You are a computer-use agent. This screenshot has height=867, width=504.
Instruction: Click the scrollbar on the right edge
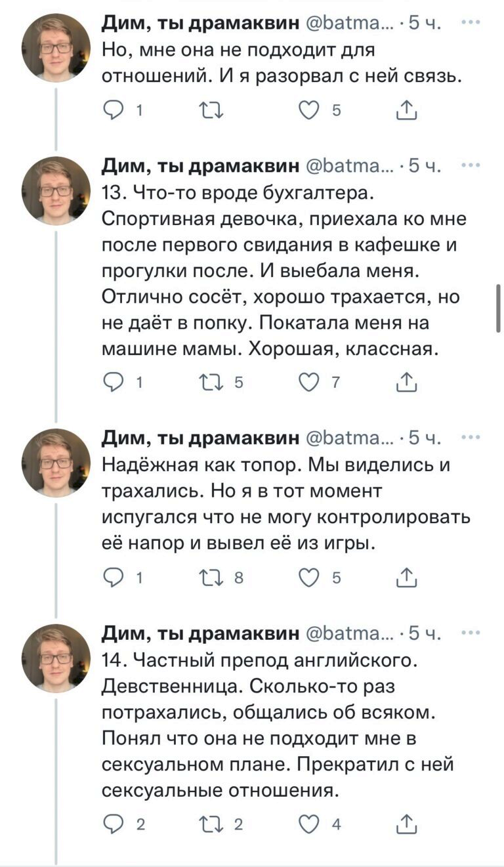[x=499, y=308]
